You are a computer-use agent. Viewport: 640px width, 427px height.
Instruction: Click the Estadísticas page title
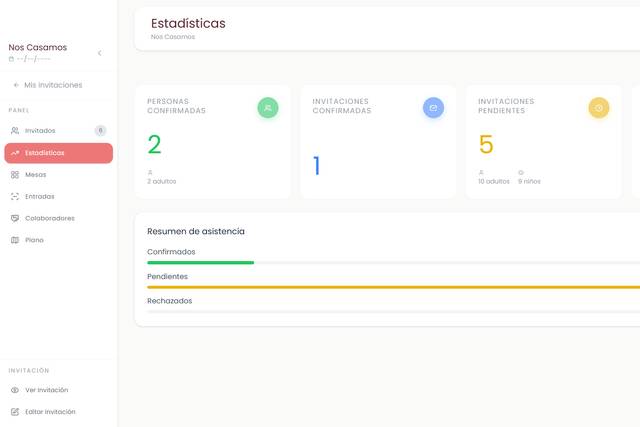point(188,23)
